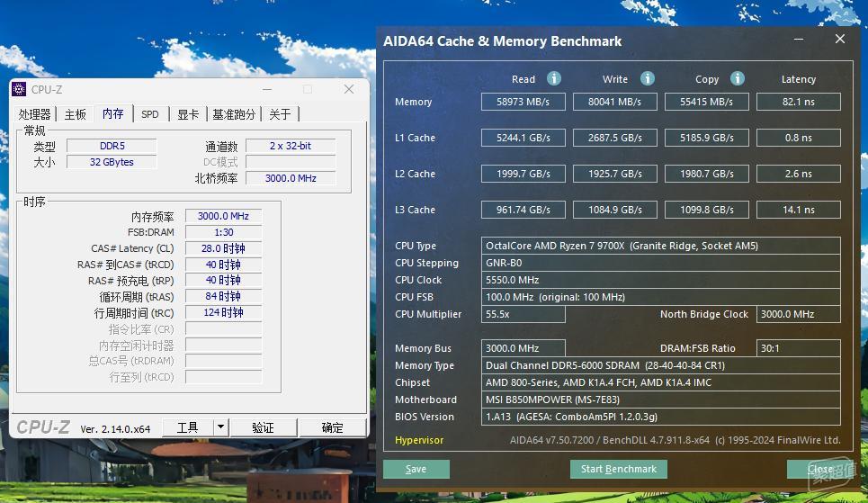Image resolution: width=868 pixels, height=503 pixels.
Task: Close the AIDA64 window with the X
Action: point(840,39)
